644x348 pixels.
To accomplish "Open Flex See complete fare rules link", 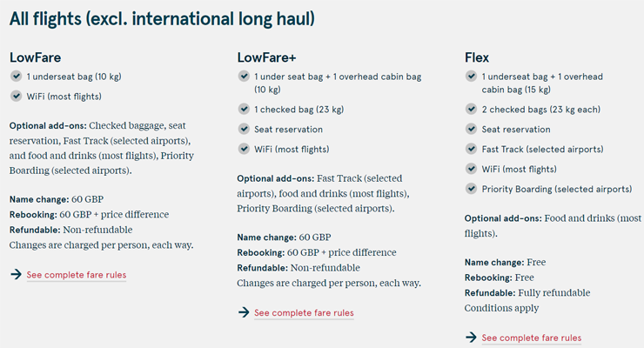I will point(532,338).
